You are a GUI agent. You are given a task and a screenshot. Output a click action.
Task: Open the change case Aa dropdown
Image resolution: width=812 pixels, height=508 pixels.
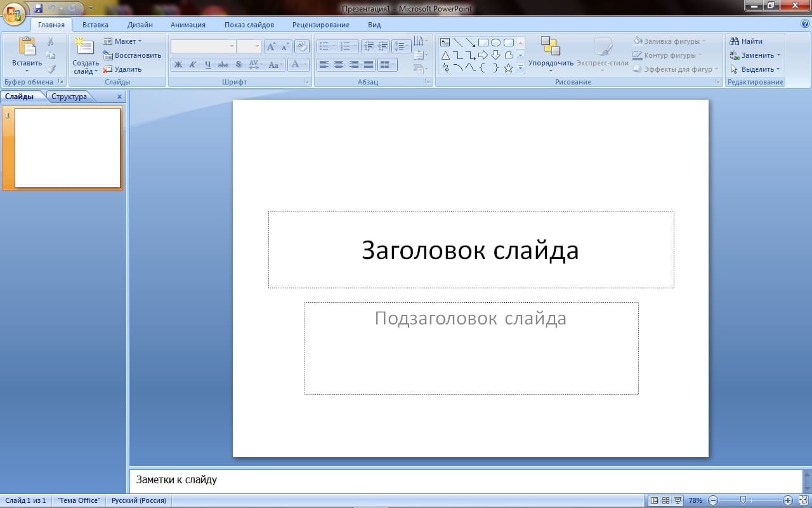click(275, 65)
